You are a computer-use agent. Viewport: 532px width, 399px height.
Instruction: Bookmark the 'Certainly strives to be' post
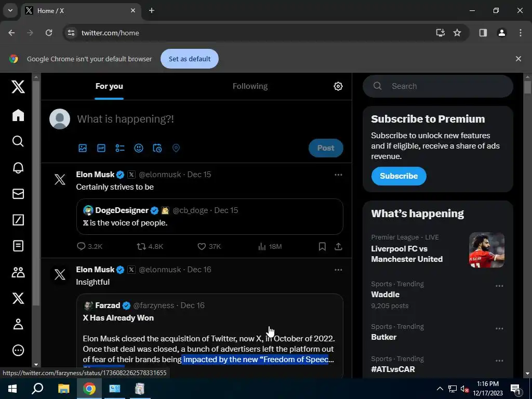(x=322, y=246)
